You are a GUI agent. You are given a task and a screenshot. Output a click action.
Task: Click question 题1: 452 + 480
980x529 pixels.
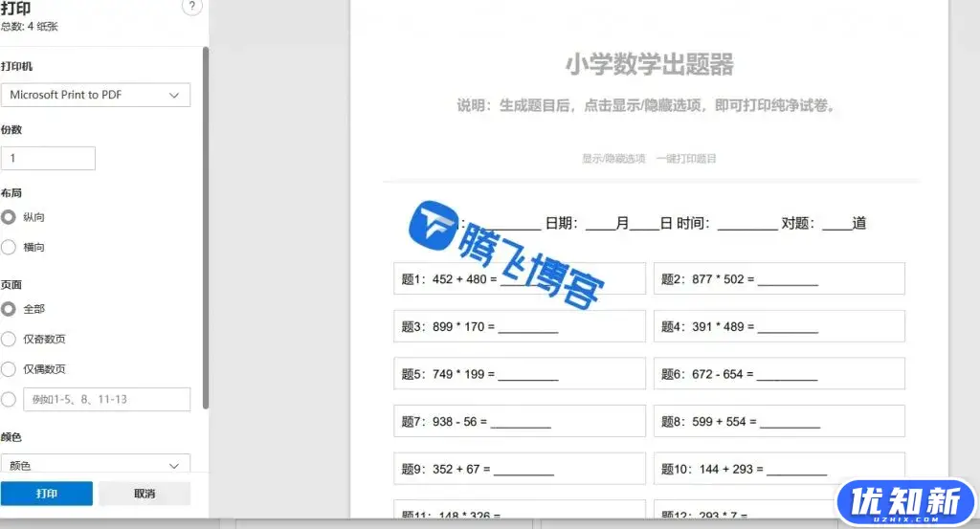pyautogui.click(x=520, y=278)
